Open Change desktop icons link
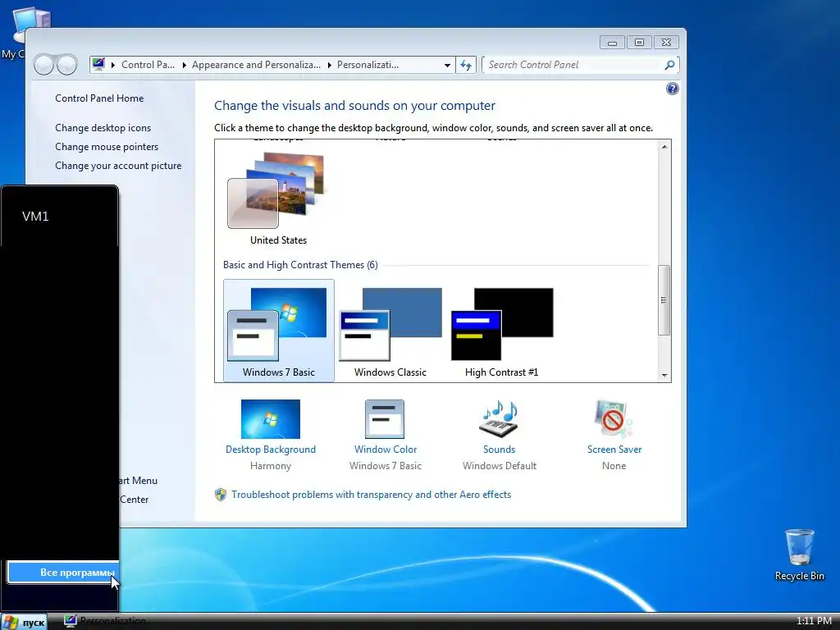 point(103,127)
